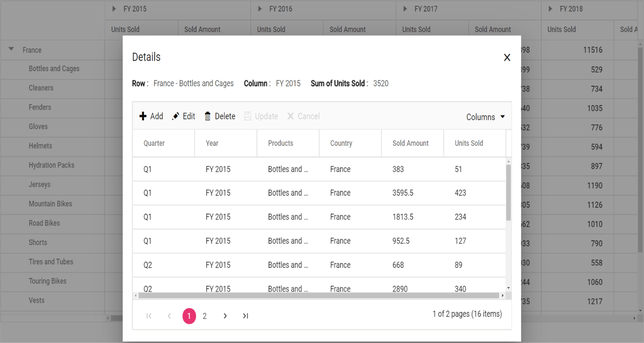Click the Edit pencil toolbar button
Screen dimensions: 644x343
(x=183, y=116)
